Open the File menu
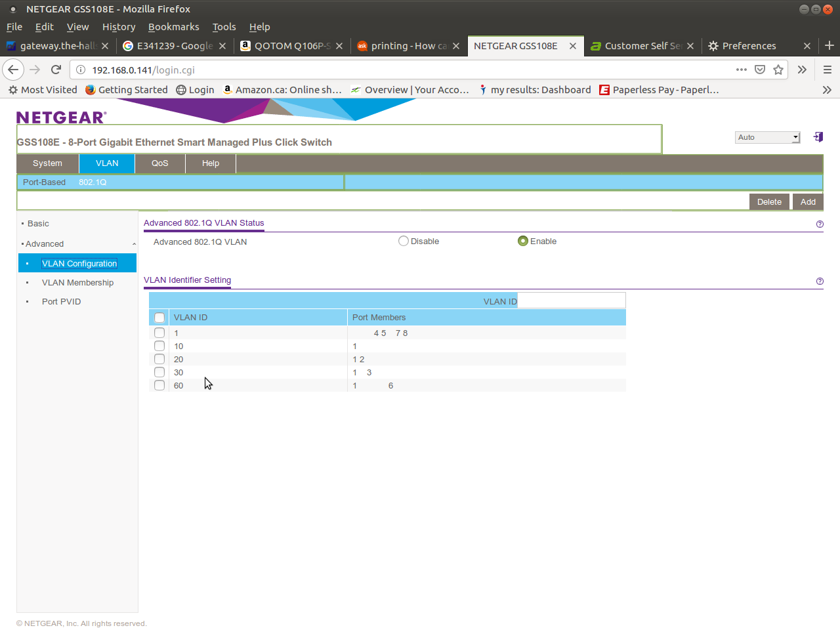840x630 pixels. [14, 27]
